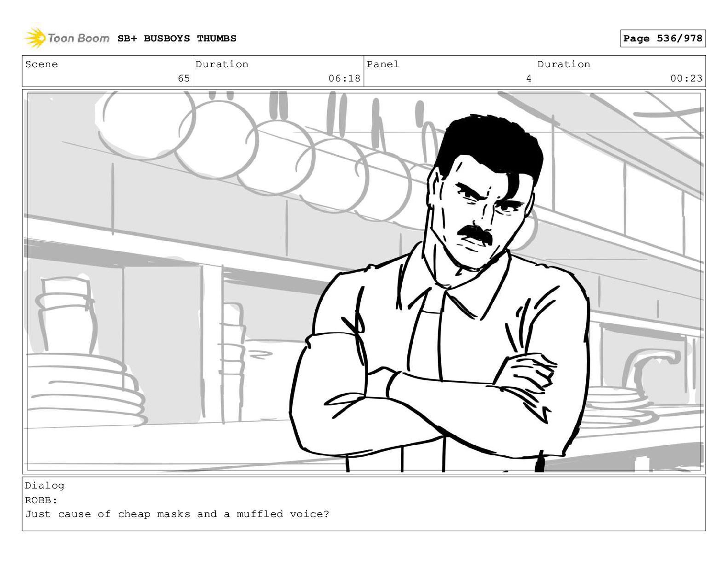The width and height of the screenshot is (728, 564).
Task: Click the panel duration value '00:23'
Action: tap(686, 78)
